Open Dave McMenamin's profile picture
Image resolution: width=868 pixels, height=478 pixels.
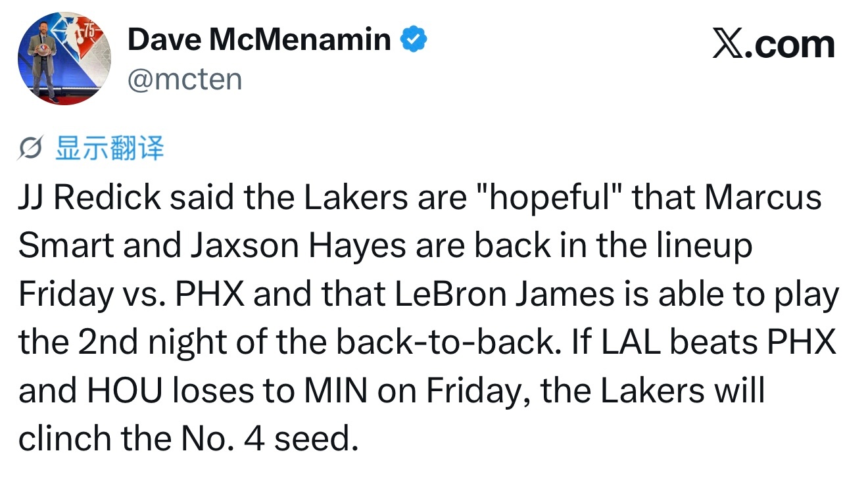tap(64, 59)
